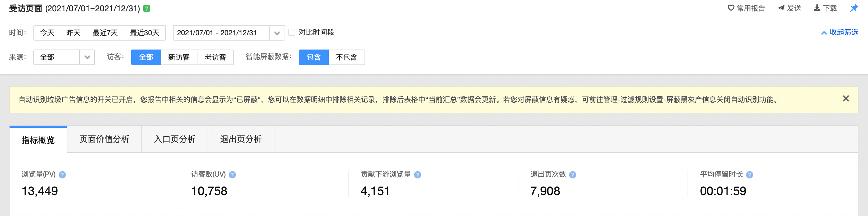This screenshot has width=868, height=216.
Task: Select 老访客 visitor filter
Action: click(x=215, y=57)
